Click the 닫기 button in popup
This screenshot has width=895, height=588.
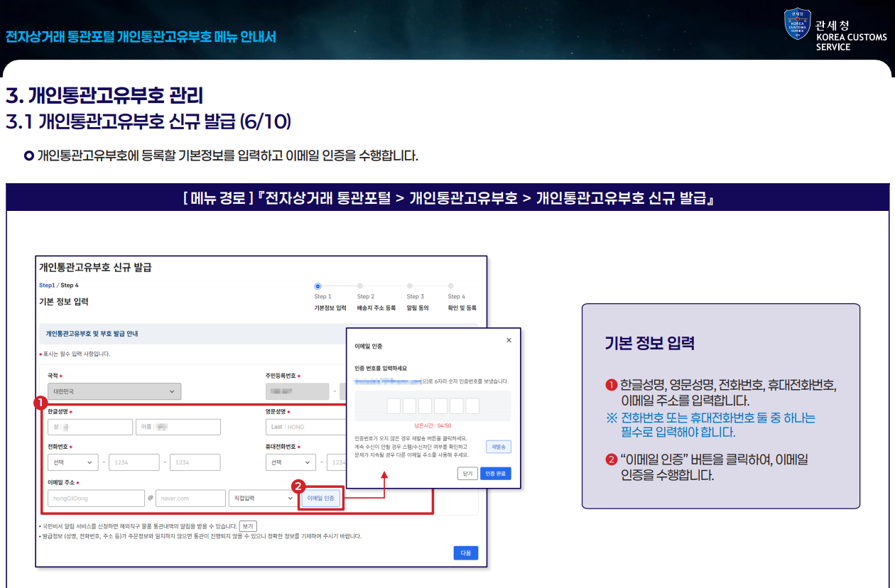click(467, 474)
